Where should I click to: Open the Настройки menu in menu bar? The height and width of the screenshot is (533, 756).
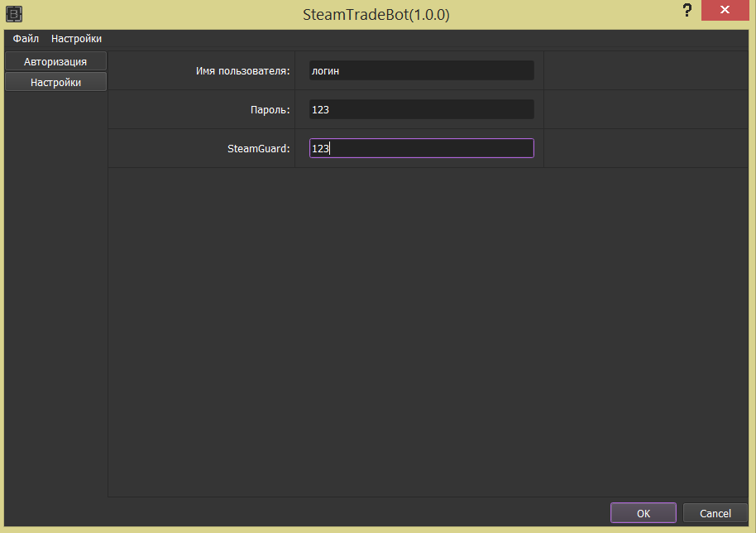pos(76,39)
